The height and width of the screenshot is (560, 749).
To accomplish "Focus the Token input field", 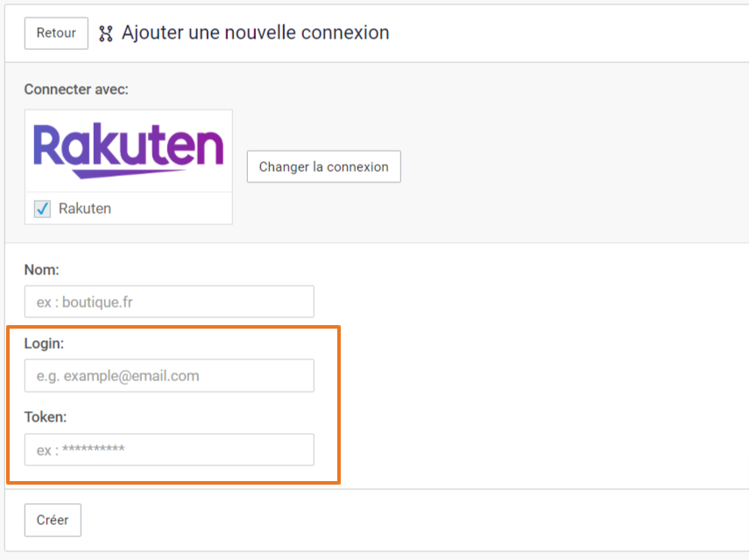I will (170, 450).
